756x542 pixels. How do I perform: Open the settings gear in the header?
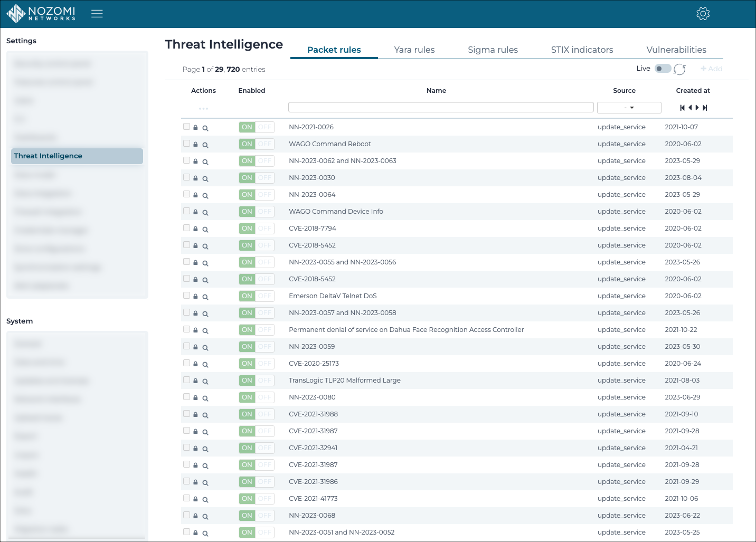(x=703, y=14)
